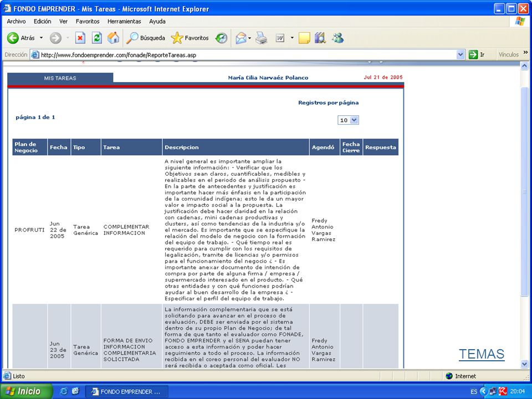The height and width of the screenshot is (399, 532).
Task: Open the Ver menu
Action: 63,22
